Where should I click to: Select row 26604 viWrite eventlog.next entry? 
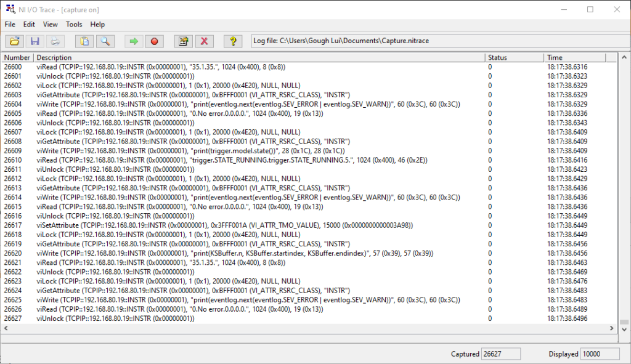tap(309, 104)
